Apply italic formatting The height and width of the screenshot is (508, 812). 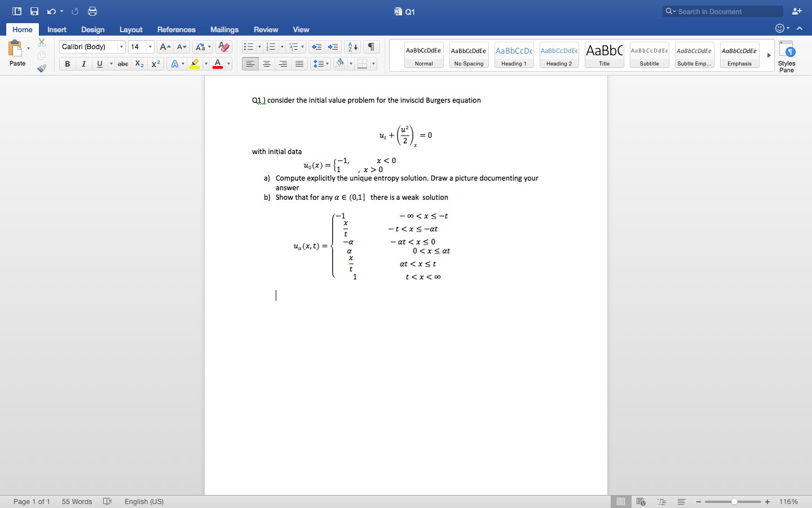pyautogui.click(x=83, y=64)
